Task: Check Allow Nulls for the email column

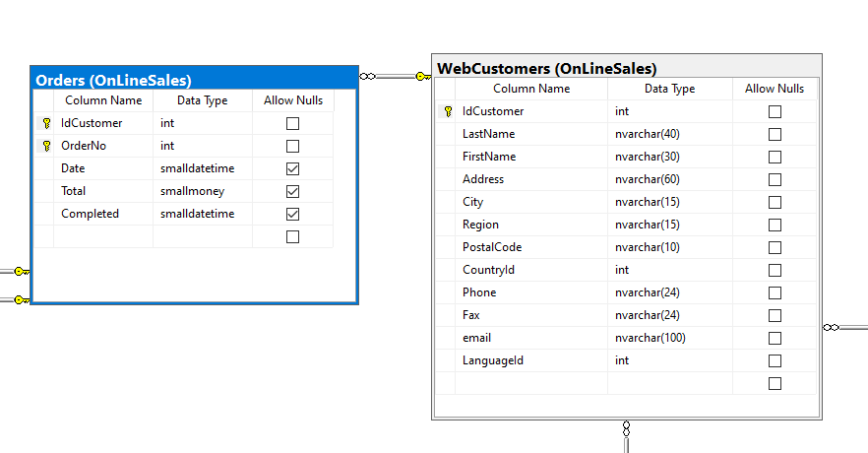Action: (775, 338)
